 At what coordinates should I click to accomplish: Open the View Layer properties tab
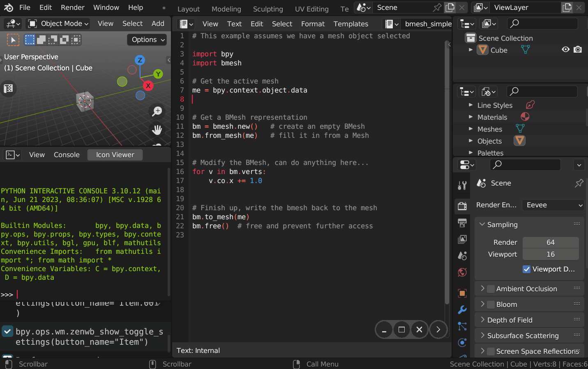click(462, 239)
